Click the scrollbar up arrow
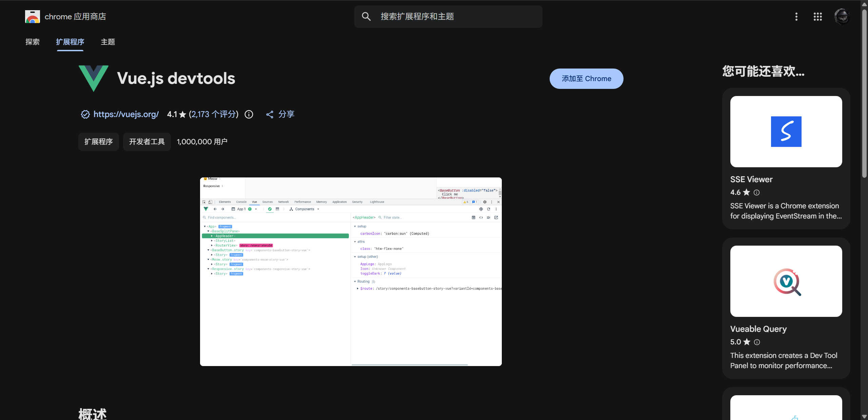Image resolution: width=868 pixels, height=420 pixels. (x=864, y=4)
